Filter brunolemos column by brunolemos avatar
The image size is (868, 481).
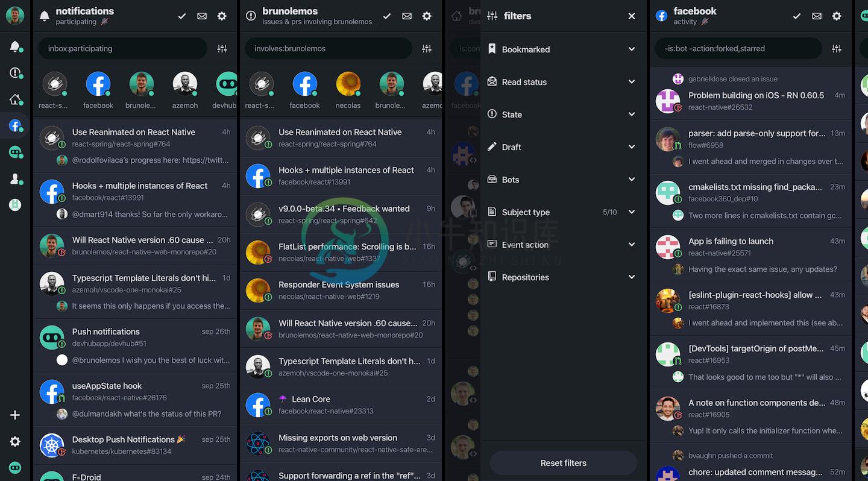point(392,84)
